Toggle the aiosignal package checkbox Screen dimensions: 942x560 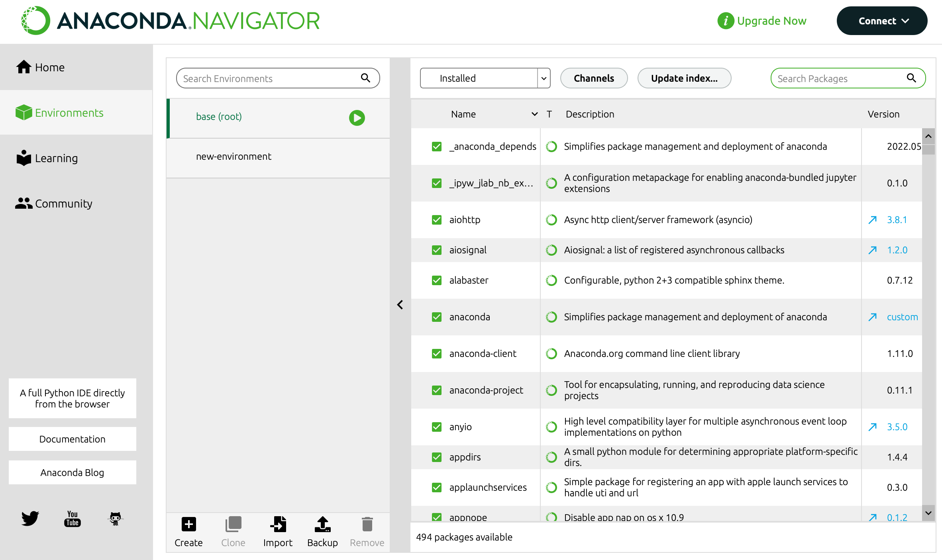437,250
